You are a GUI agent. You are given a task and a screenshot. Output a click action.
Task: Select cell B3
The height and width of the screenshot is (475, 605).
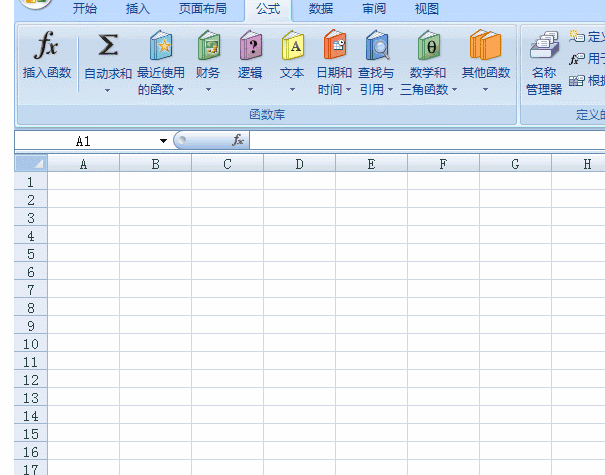(x=155, y=217)
